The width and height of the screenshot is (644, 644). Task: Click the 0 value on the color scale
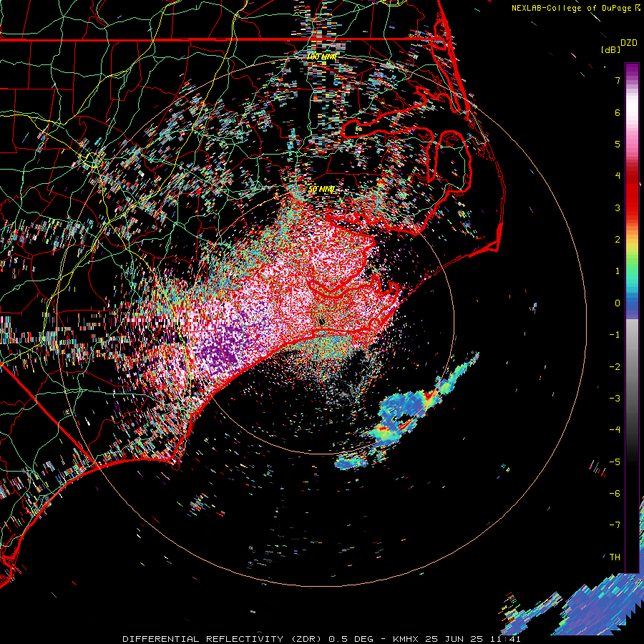point(618,303)
